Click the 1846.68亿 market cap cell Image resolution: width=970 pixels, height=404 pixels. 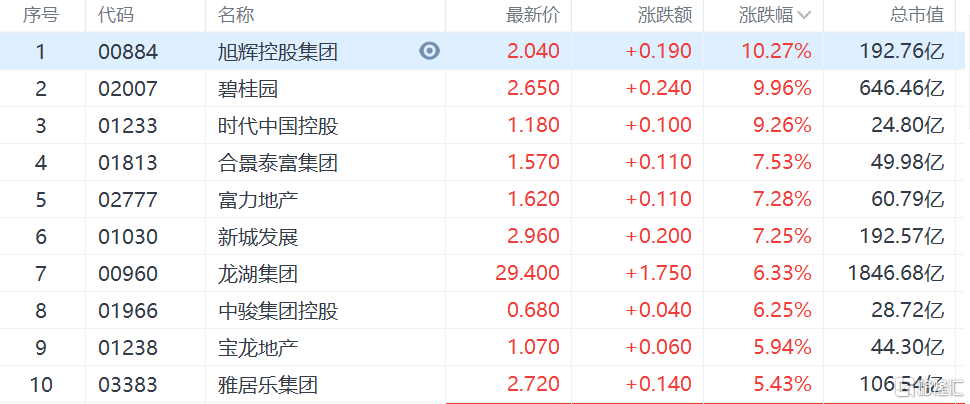[x=895, y=273]
